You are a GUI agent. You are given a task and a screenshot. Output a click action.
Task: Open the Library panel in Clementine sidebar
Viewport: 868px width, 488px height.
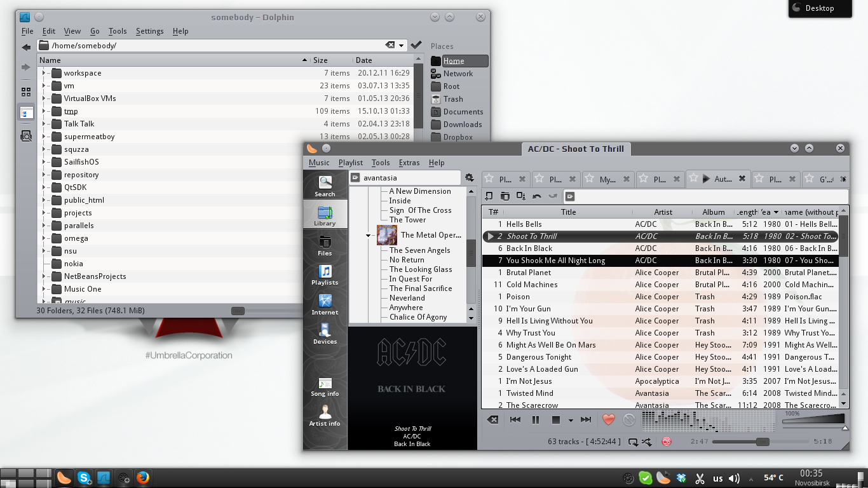click(325, 215)
